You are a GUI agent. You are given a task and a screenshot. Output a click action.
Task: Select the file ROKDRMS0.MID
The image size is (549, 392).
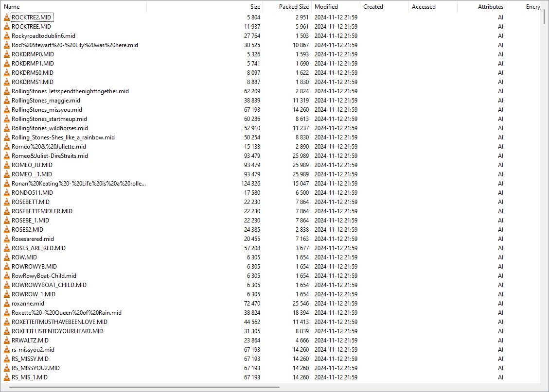click(33, 73)
